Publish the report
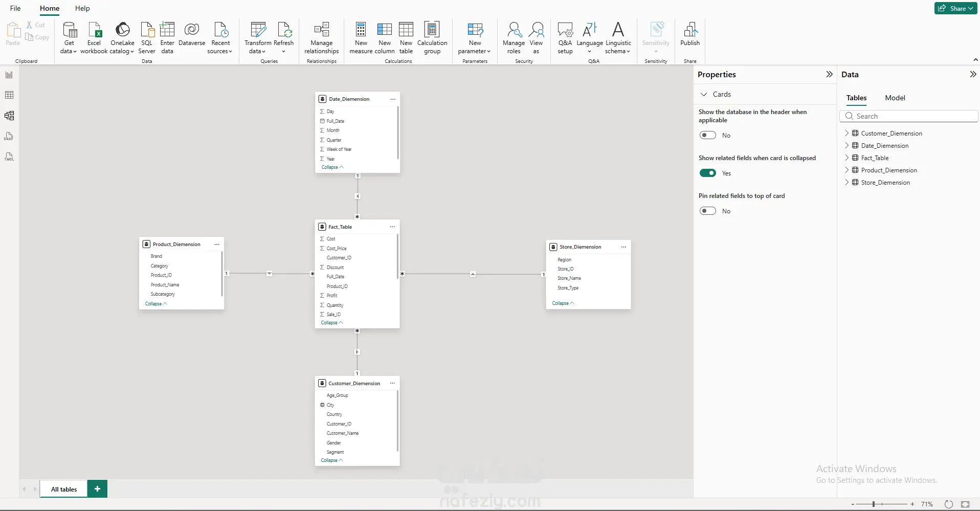Image resolution: width=980 pixels, height=511 pixels. pos(690,34)
